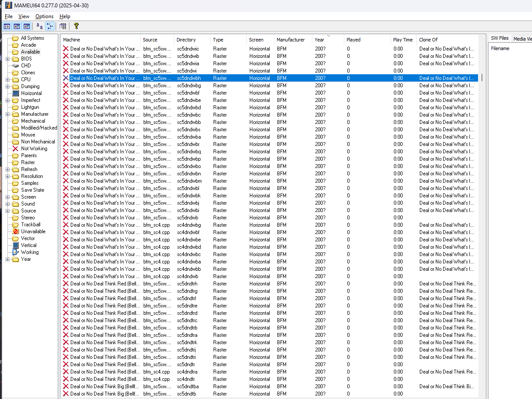Switch to the details table view toolbar button
Screen dimensions: 532x399
coord(63,26)
